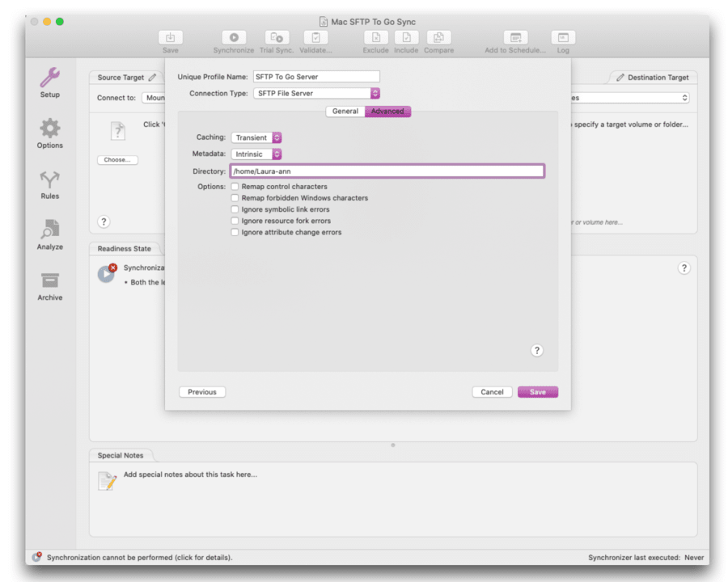This screenshot has width=728, height=582.
Task: Enable Remap control characters
Action: 233,186
